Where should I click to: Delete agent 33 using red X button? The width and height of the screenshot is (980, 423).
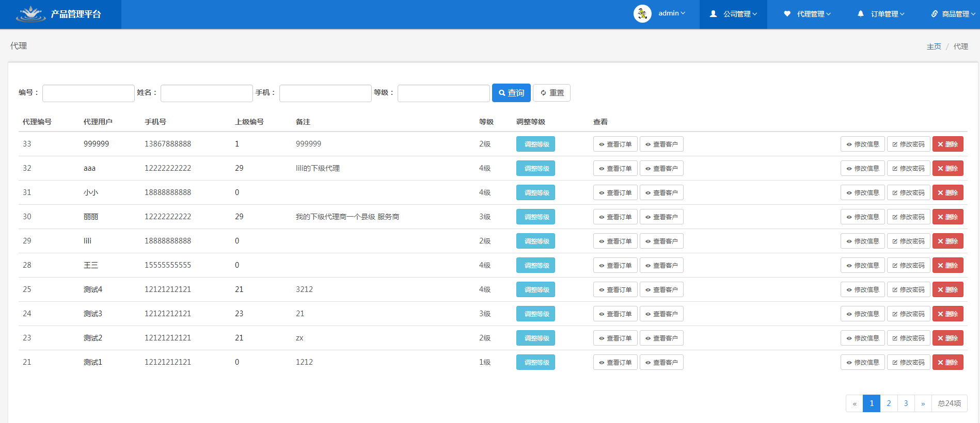[947, 144]
